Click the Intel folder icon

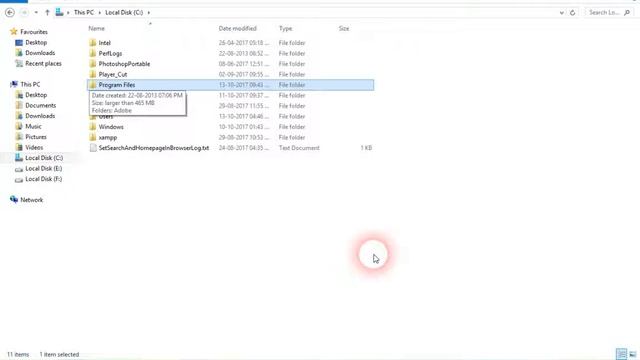click(93, 42)
